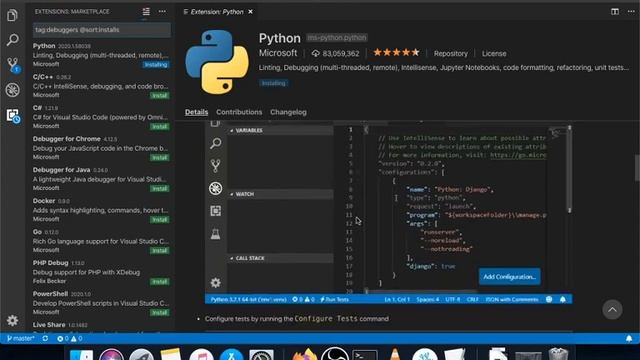
Task: Click the scroll-to-top arrow button
Action: tap(612, 310)
